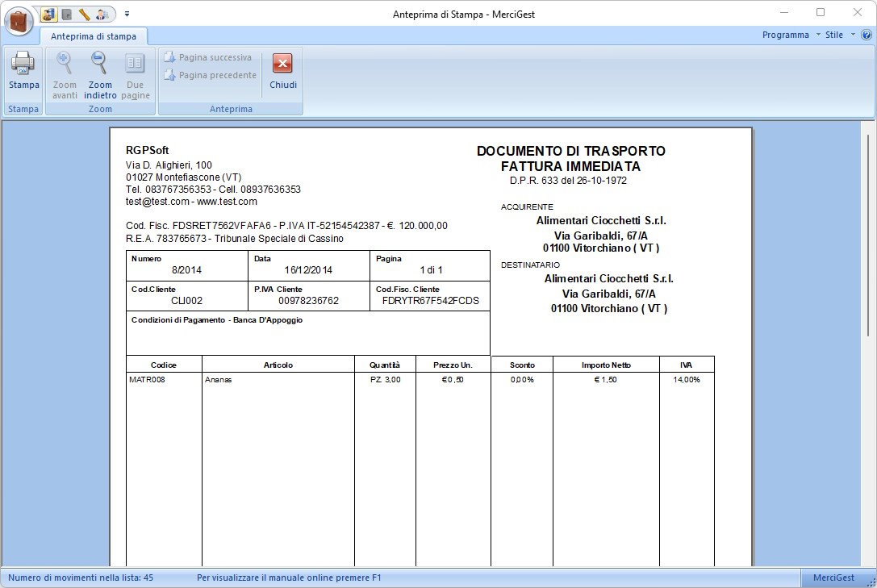Click article code 'MATR008'
The image size is (877, 588).
pyautogui.click(x=147, y=380)
